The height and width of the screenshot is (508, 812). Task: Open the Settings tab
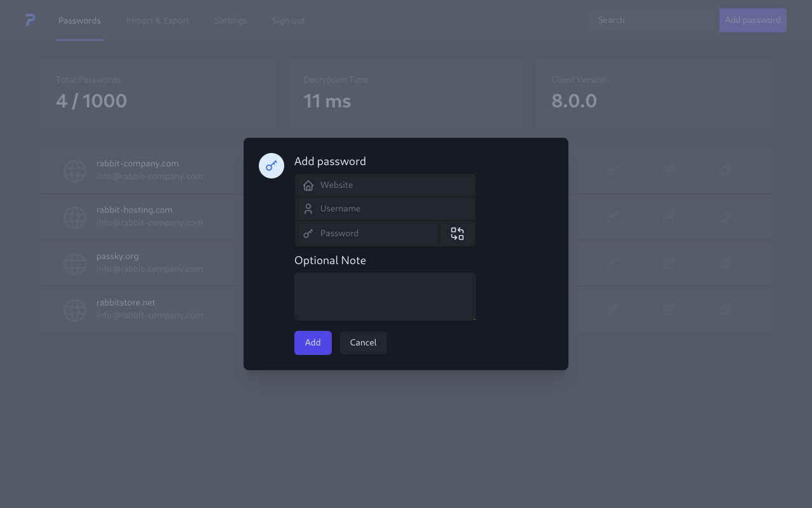pyautogui.click(x=231, y=20)
